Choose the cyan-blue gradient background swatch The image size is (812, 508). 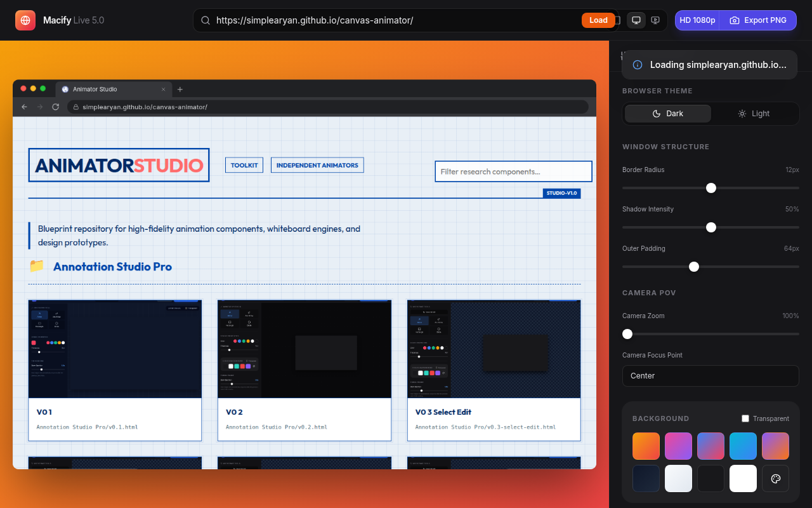point(743,446)
